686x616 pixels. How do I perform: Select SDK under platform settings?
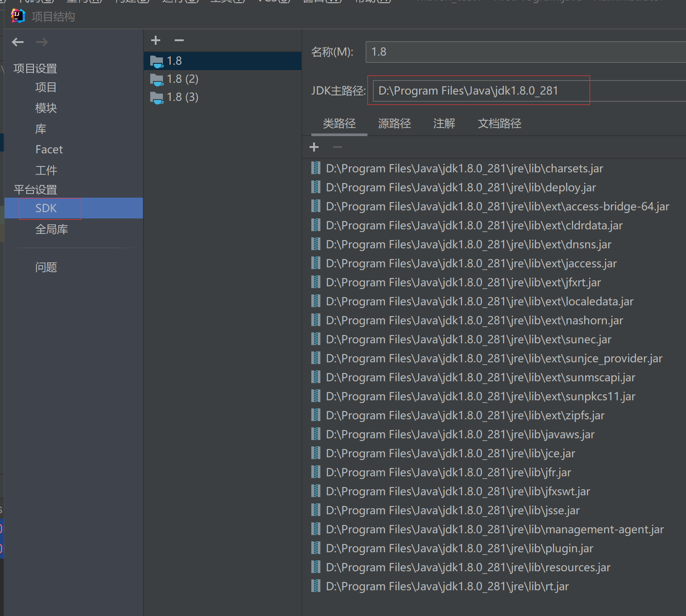point(74,208)
